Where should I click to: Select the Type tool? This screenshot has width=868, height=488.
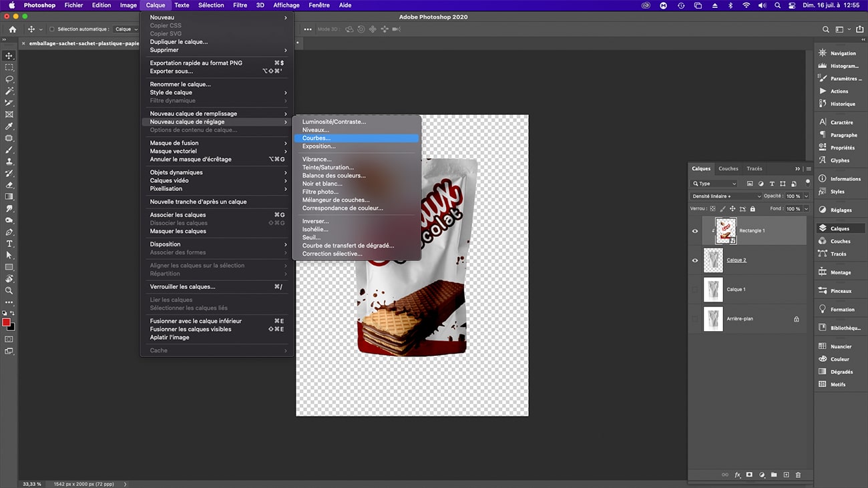pos(9,244)
